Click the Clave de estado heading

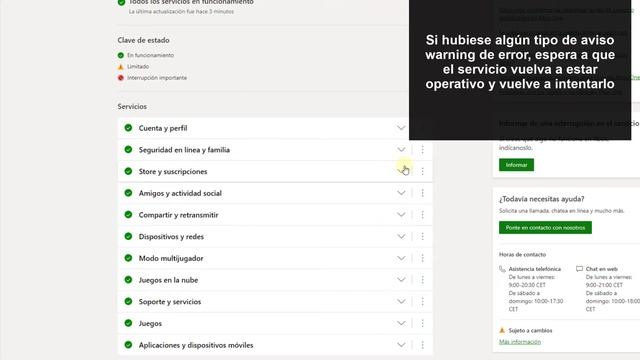(143, 40)
